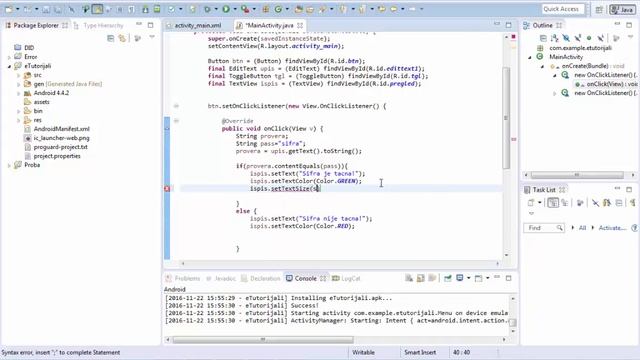Click the Activate... link in Task List
Viewport: 640px width, 360px height.
[x=612, y=228]
